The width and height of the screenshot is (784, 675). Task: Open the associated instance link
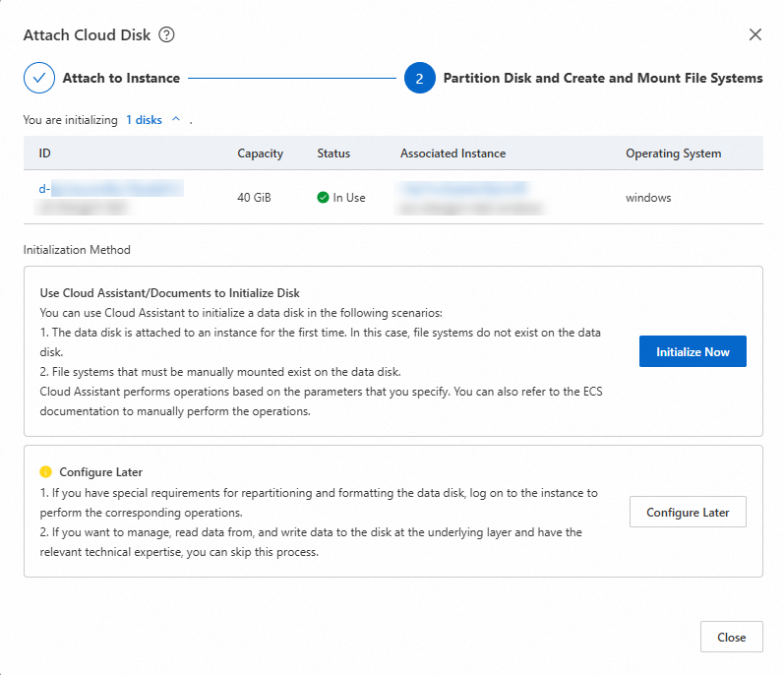pyautogui.click(x=463, y=188)
